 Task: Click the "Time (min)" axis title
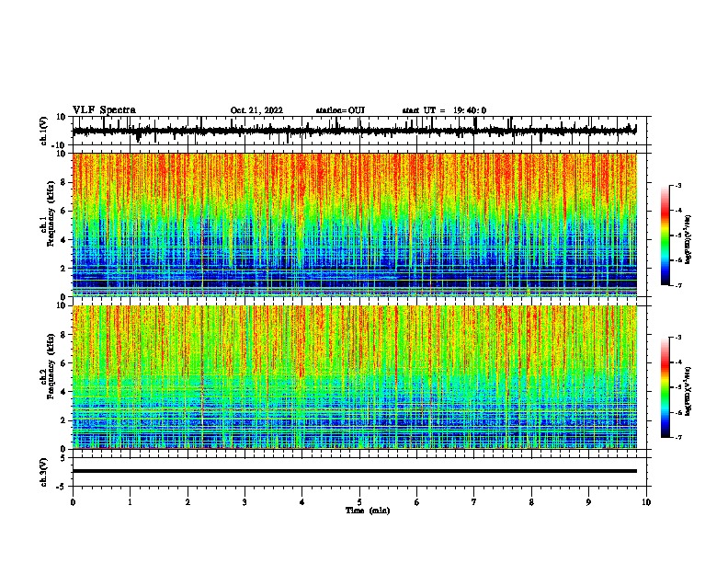point(368,511)
